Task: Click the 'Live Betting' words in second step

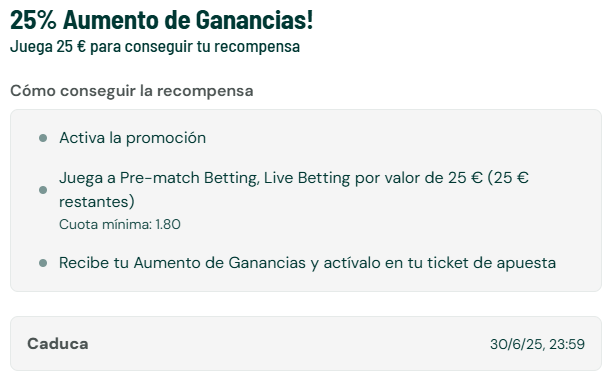Action: click(307, 178)
